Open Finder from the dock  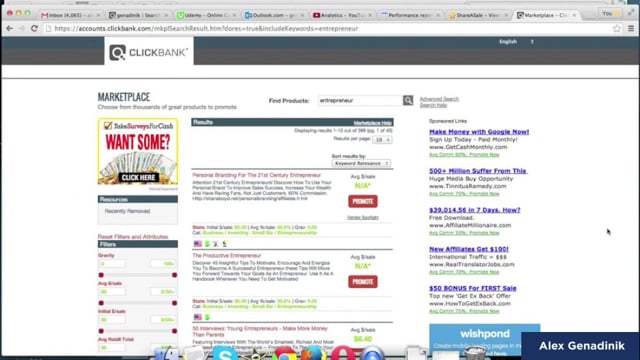coord(167,353)
